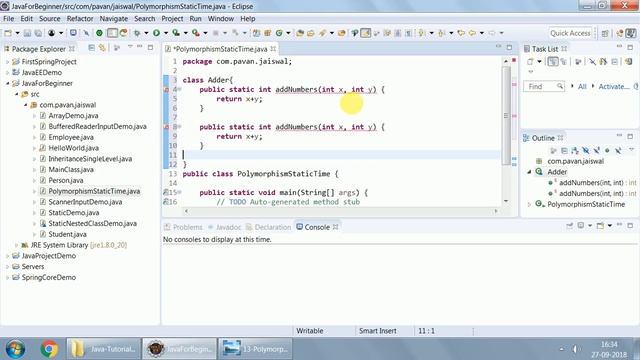This screenshot has height=360, width=640.
Task: Toggle Hide Non-Public Members in Outline
Action: (x=607, y=151)
